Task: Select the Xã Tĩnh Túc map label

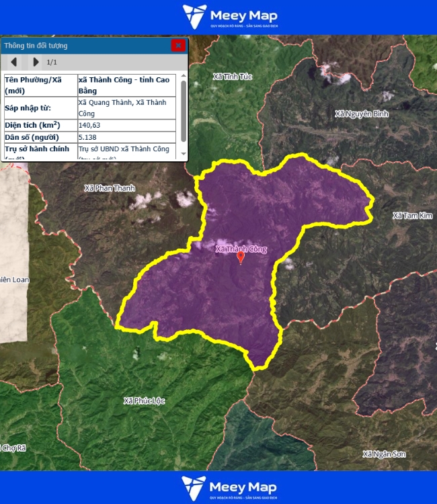Action: tap(232, 77)
